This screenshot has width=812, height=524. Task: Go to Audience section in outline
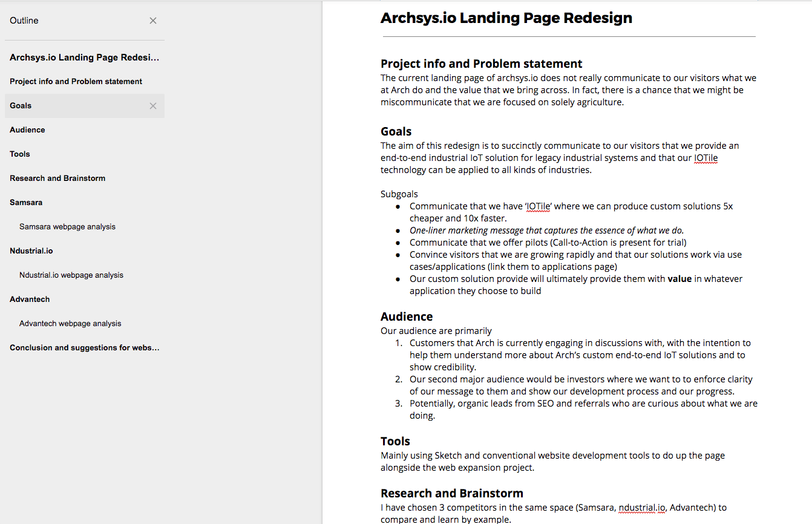pos(27,130)
